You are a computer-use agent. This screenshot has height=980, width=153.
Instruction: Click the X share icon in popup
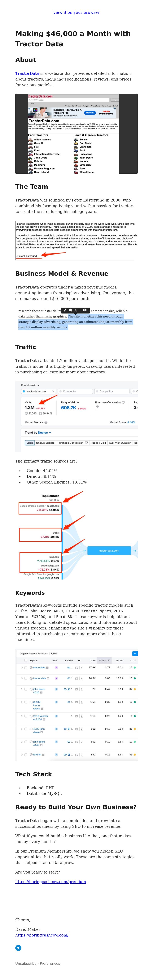click(76, 310)
